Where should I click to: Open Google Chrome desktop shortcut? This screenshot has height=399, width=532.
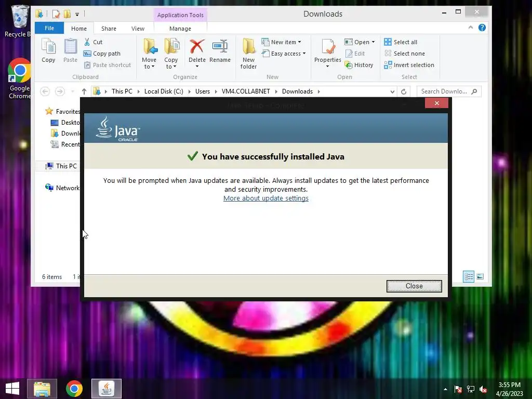pos(20,79)
